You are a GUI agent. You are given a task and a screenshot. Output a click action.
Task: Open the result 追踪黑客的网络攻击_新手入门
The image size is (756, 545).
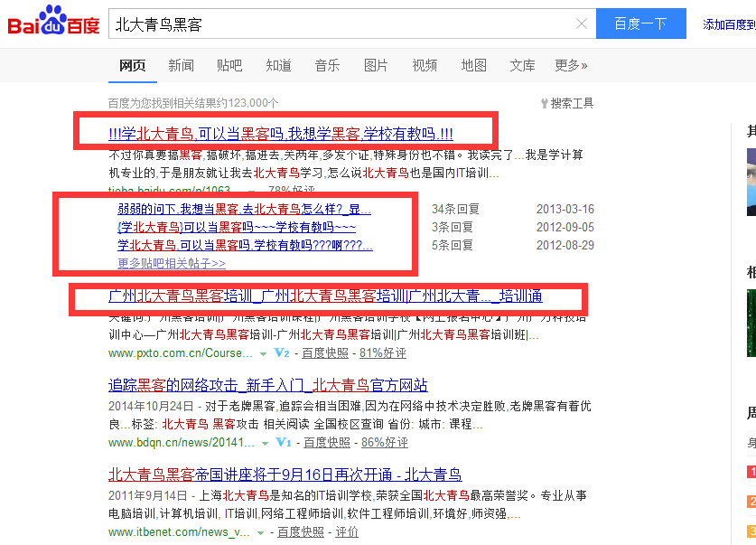[268, 385]
